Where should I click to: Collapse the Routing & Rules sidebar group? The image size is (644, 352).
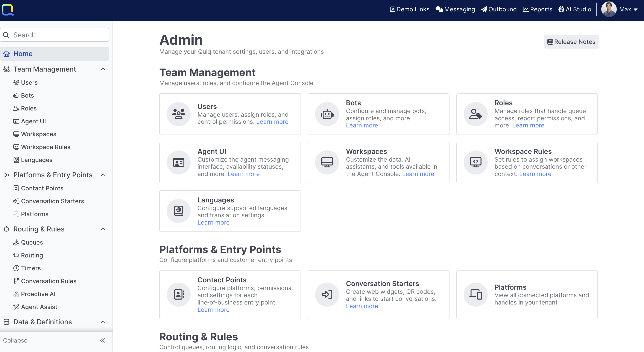103,229
